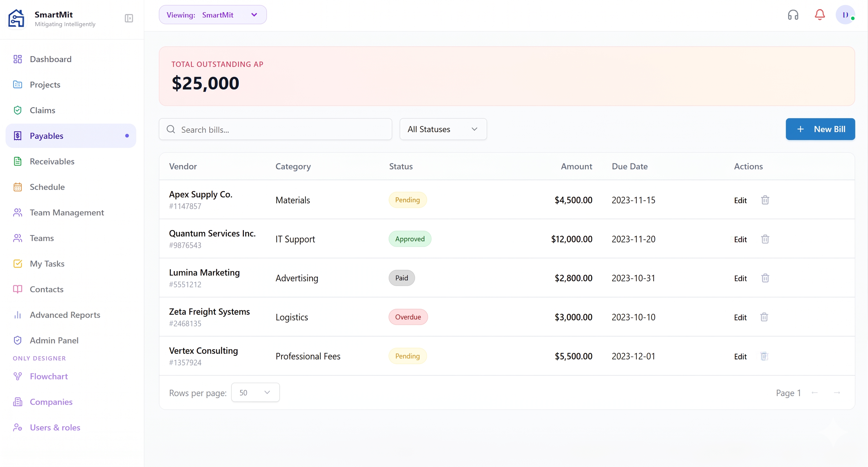Screen dimensions: 868x467
Task: Click the $25,000 total outstanding value
Action: click(205, 83)
